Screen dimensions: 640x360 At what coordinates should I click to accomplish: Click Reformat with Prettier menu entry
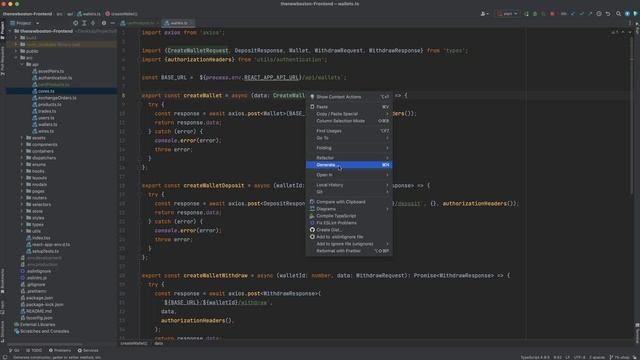click(x=349, y=251)
